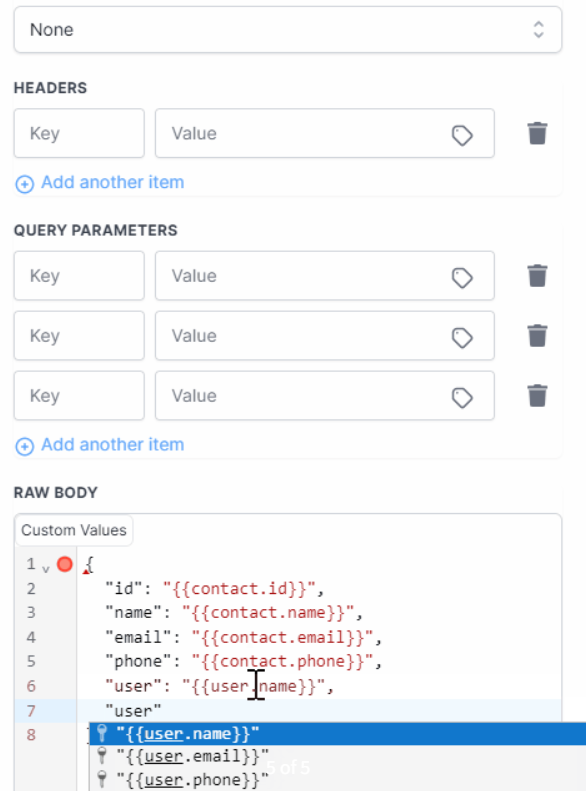Delete the Headers row with trash icon

[537, 133]
